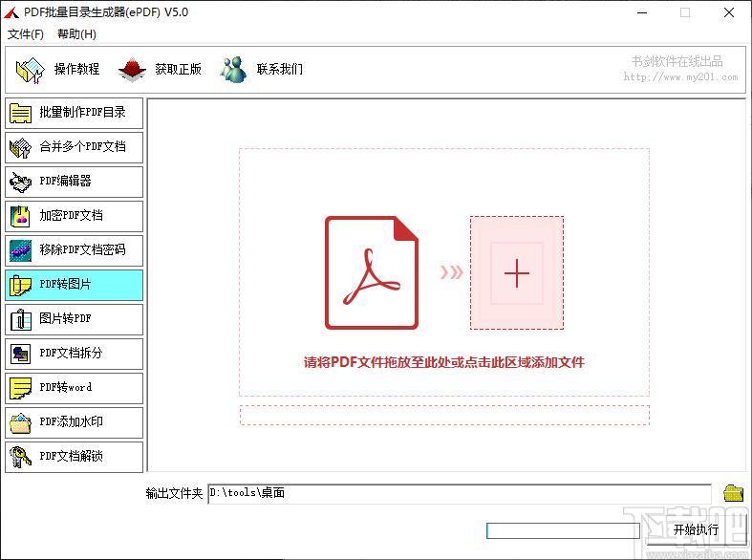Switch to PDF转图片 mode
This screenshot has width=752, height=560.
tap(75, 285)
